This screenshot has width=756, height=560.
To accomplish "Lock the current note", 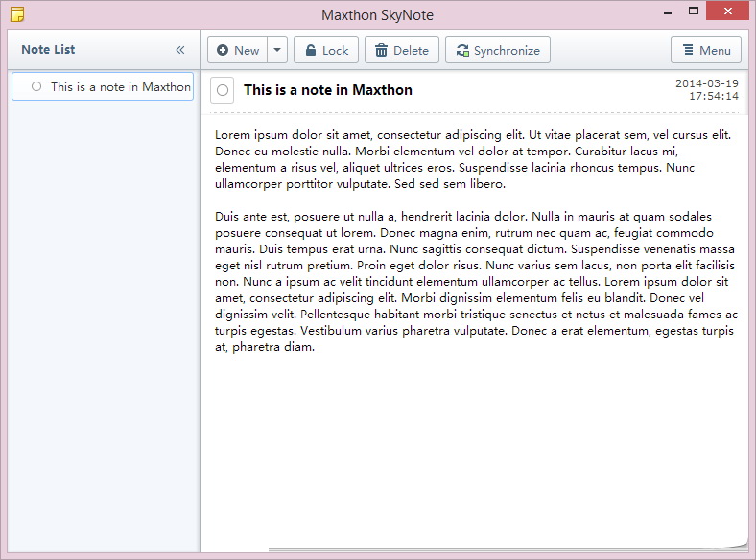I will point(326,50).
